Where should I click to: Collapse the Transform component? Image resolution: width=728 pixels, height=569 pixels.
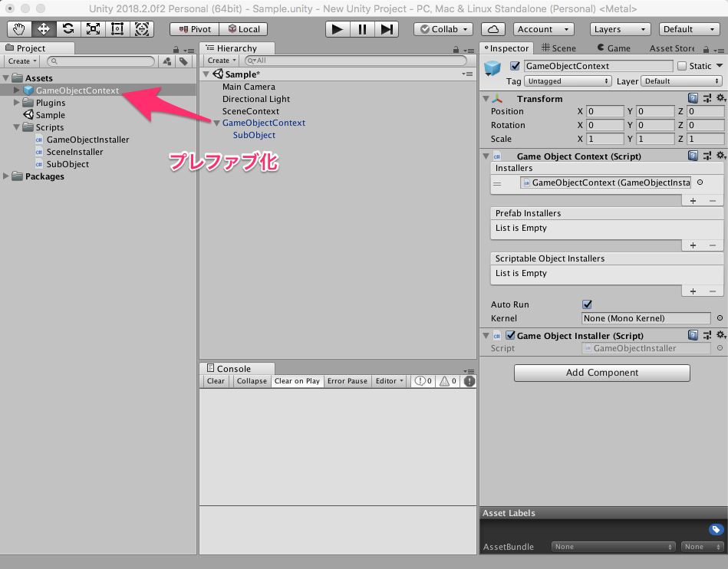tap(486, 99)
